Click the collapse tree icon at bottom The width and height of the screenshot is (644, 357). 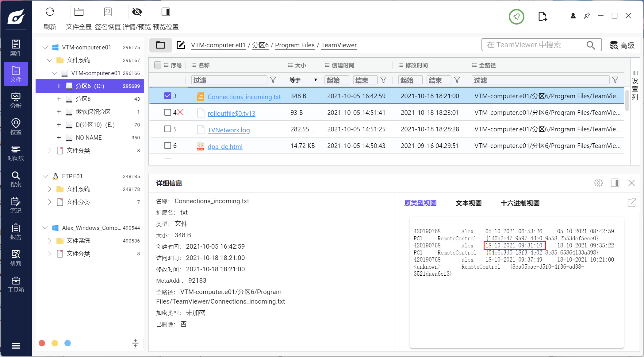pyautogui.click(x=135, y=343)
